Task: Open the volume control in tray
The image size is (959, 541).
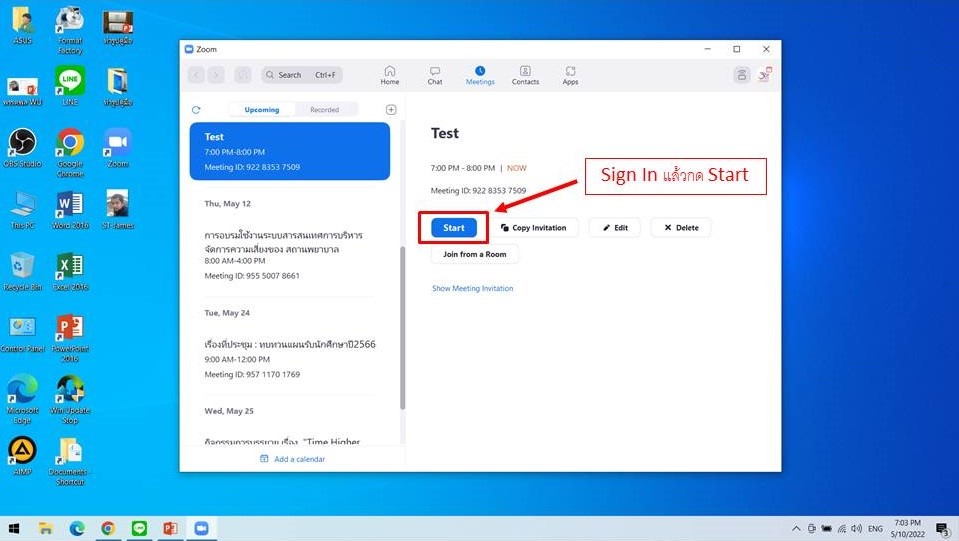Action: 856,529
